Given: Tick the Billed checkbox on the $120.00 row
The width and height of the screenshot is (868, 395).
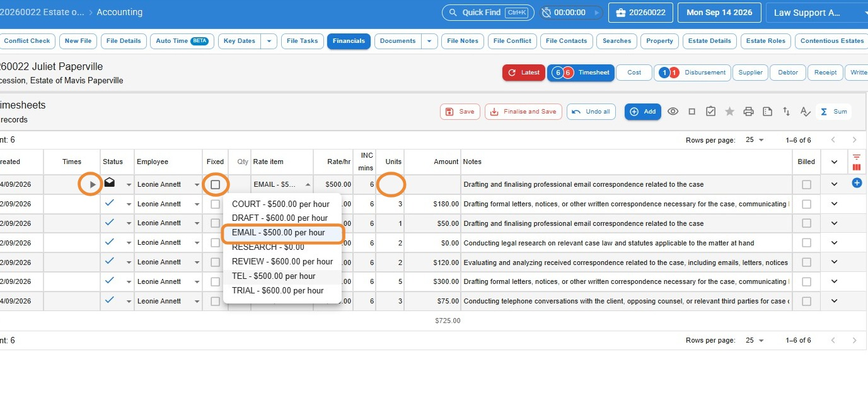Looking at the screenshot, I should click(x=806, y=262).
